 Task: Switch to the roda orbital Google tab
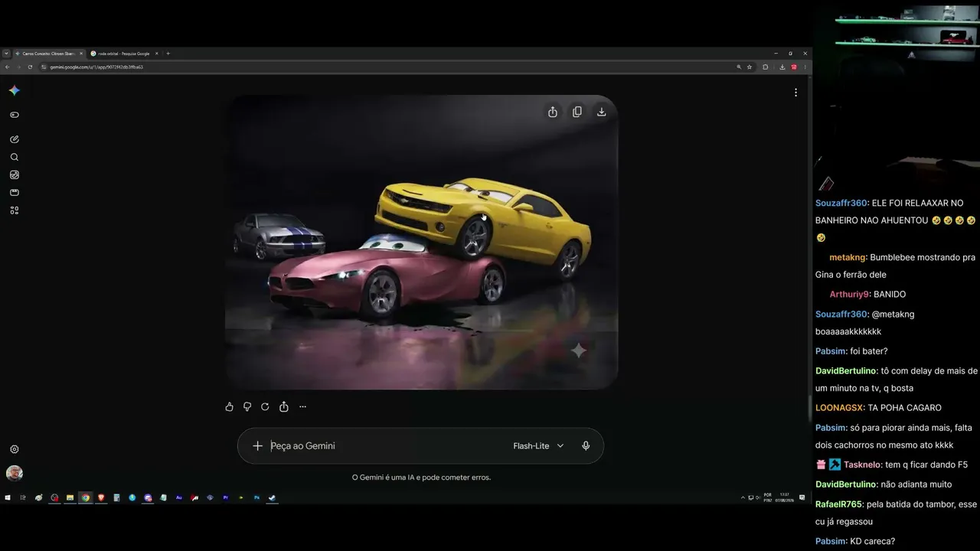pyautogui.click(x=124, y=54)
